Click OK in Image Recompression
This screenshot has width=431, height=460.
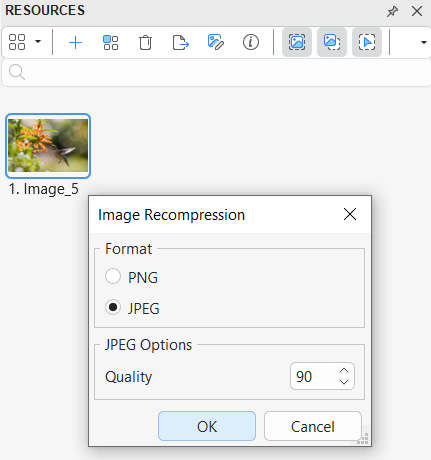pyautogui.click(x=207, y=426)
